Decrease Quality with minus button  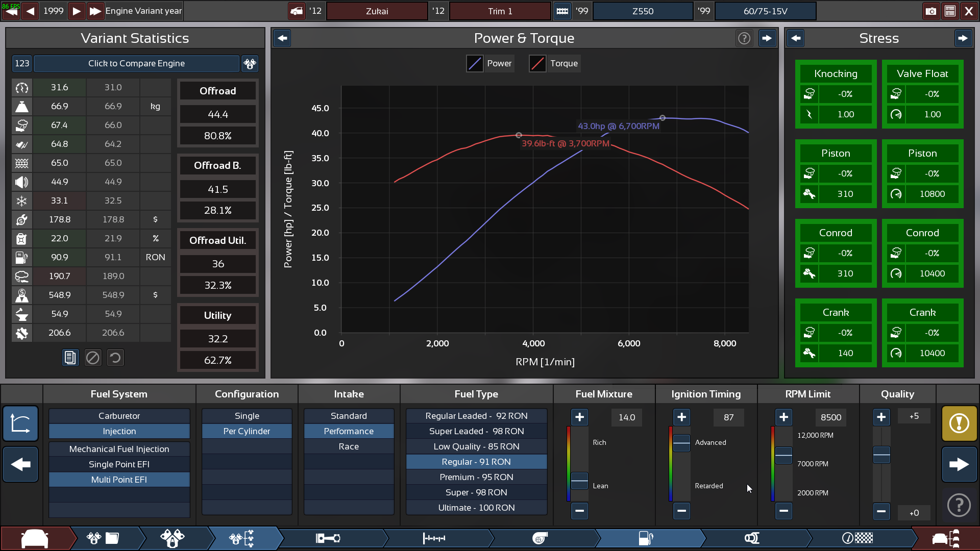(881, 511)
